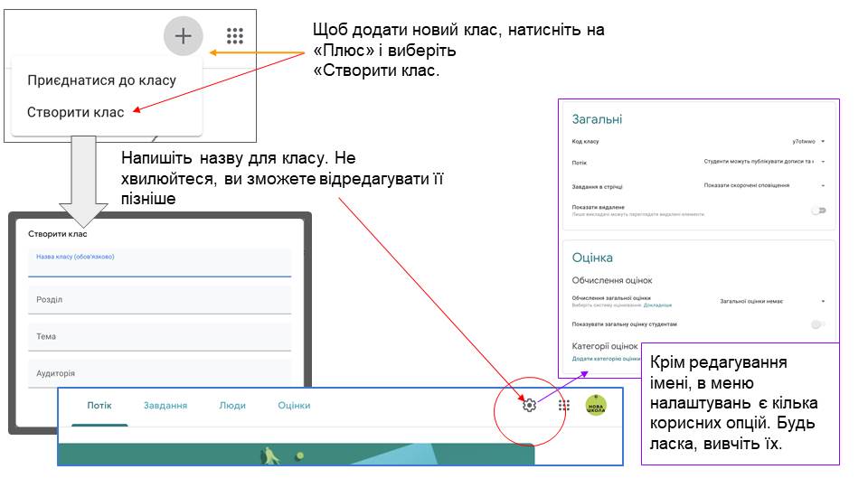The height and width of the screenshot is (488, 868).
Task: Open the apps grid beside the plus button
Action: pos(235,36)
